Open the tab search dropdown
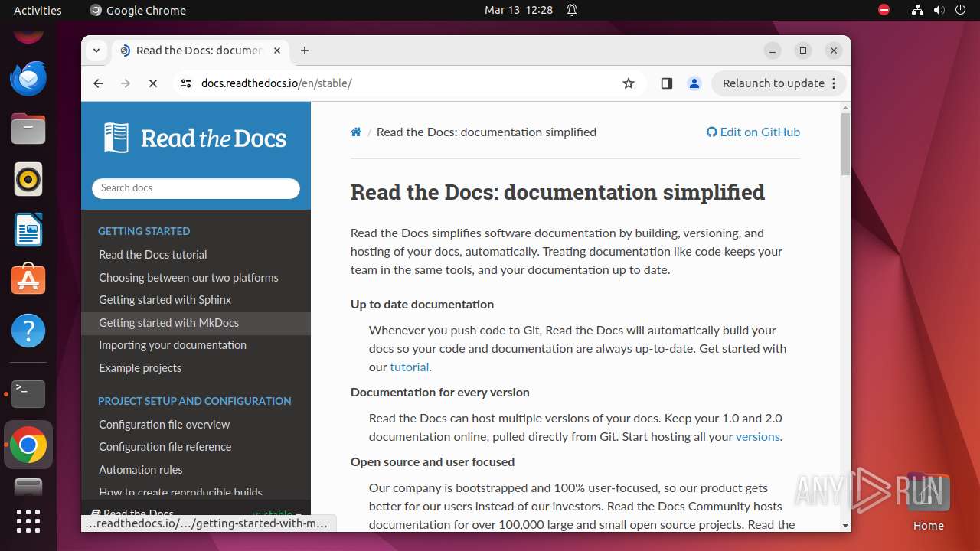The width and height of the screenshot is (980, 551). (x=96, y=51)
